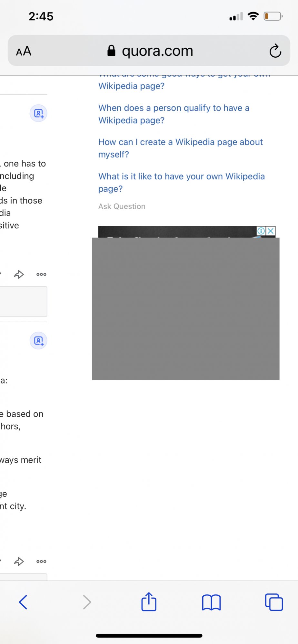Tap the lock icon beside quora.com
The image size is (298, 644).
(111, 51)
